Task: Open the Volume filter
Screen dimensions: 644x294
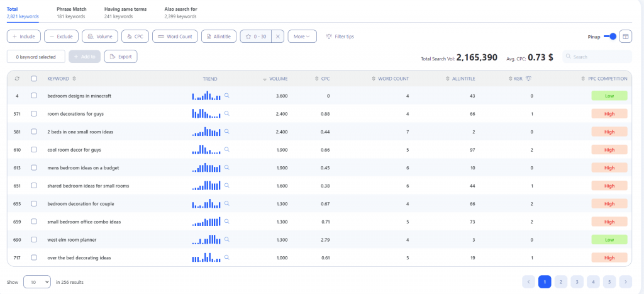Action: (100, 37)
